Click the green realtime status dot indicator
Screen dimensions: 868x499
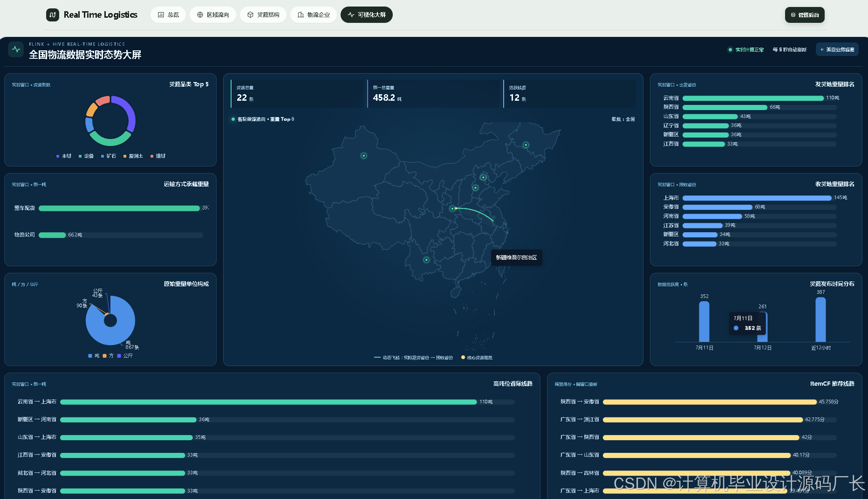730,49
